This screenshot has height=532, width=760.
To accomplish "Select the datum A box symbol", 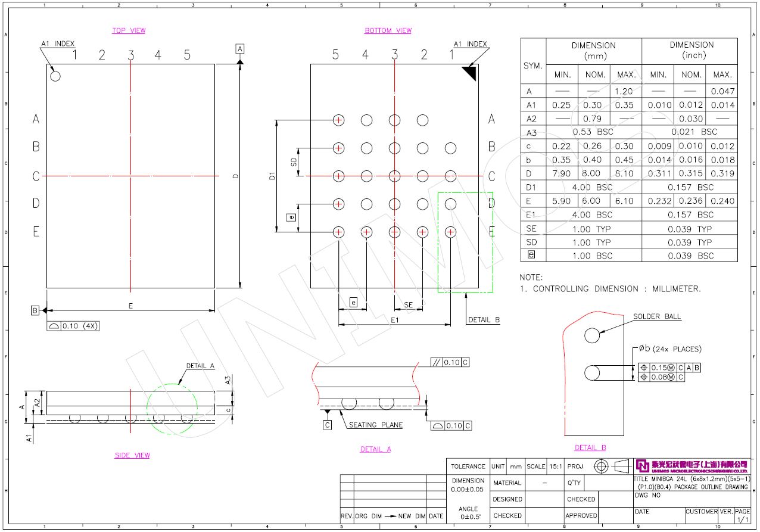I will pos(240,48).
